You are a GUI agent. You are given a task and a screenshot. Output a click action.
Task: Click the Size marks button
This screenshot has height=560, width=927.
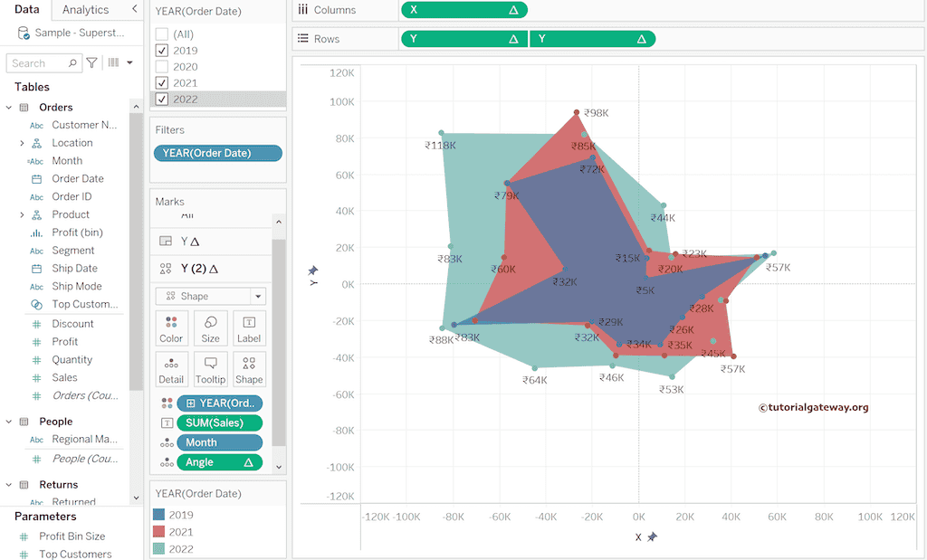pos(210,328)
